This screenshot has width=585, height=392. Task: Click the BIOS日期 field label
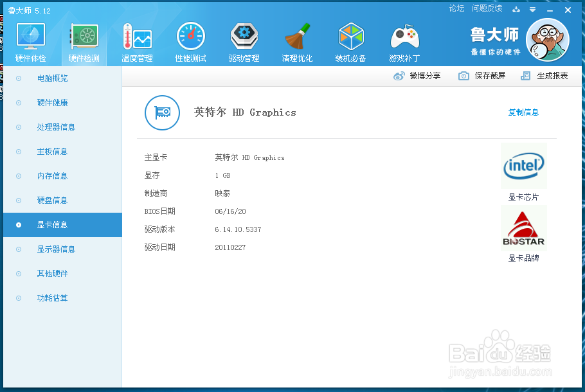click(159, 211)
